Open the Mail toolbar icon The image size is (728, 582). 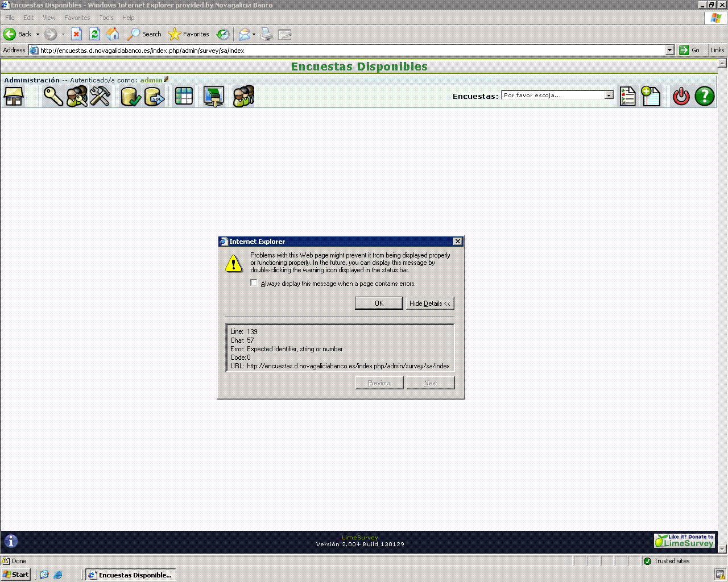click(244, 34)
